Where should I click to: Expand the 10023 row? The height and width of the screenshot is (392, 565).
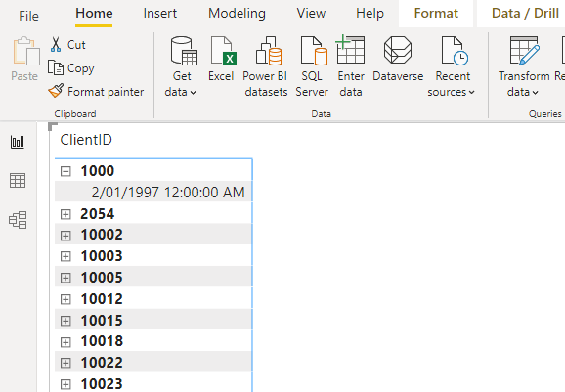pyautogui.click(x=65, y=384)
